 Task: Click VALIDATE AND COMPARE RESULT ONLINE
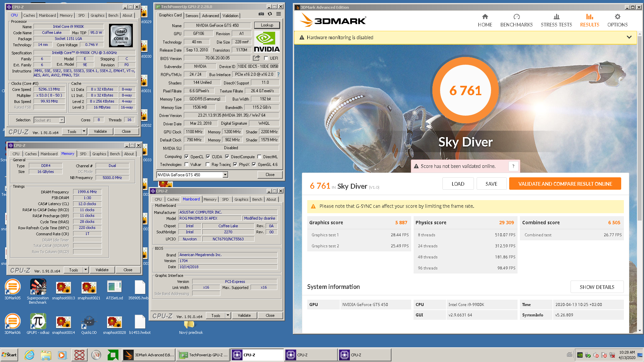[565, 184]
